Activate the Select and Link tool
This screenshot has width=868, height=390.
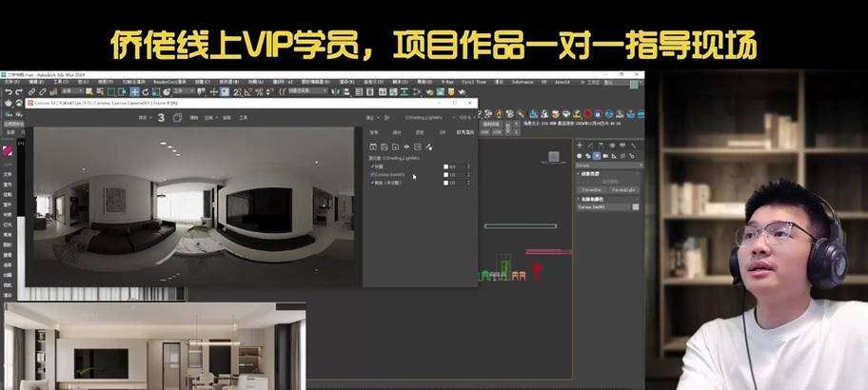31,92
